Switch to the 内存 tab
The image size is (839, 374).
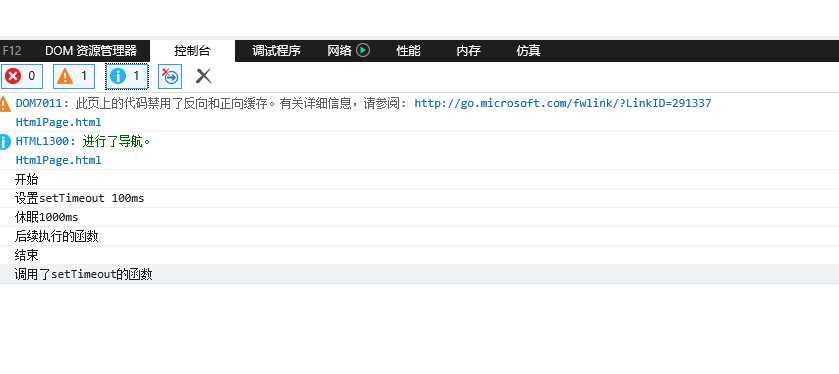pos(468,51)
